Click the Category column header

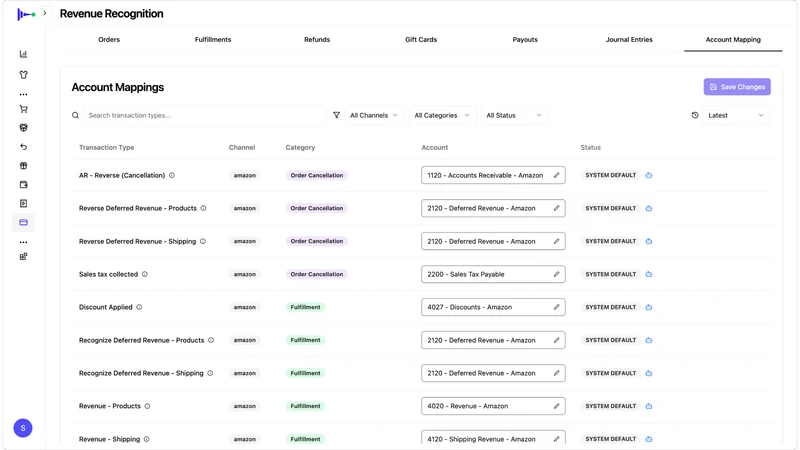point(301,147)
